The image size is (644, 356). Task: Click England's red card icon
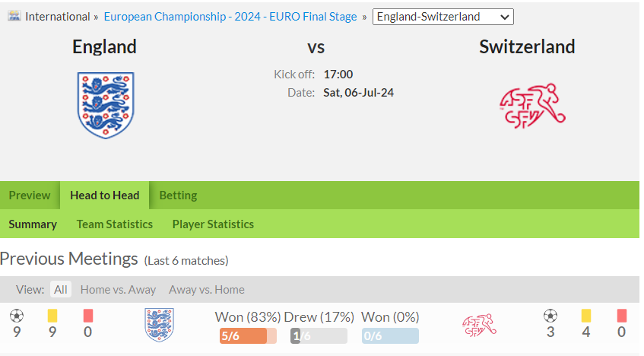point(88,316)
